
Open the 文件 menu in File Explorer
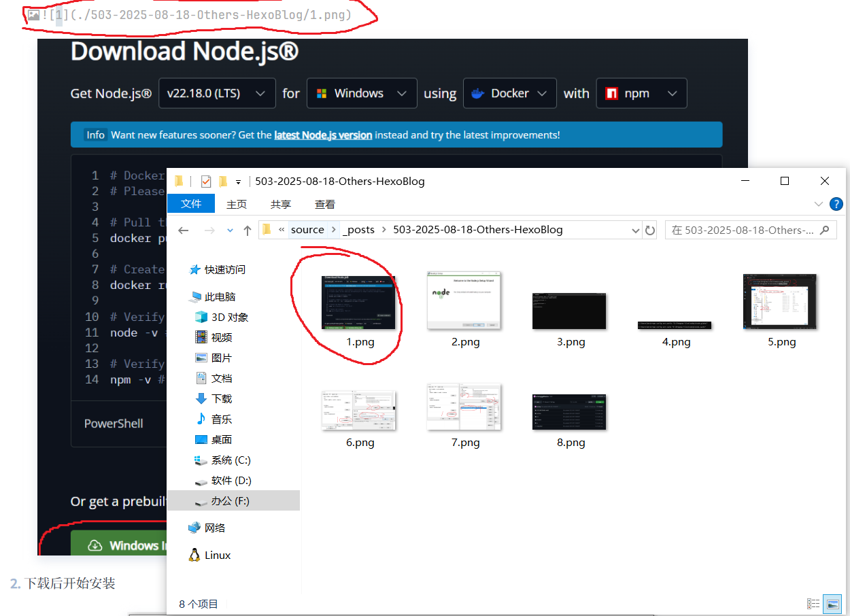pyautogui.click(x=191, y=204)
